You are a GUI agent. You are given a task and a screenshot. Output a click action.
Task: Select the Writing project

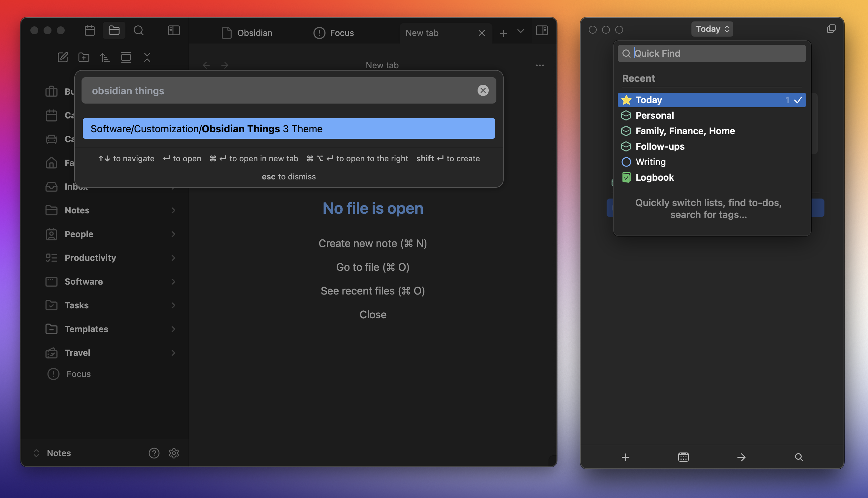[712, 162]
